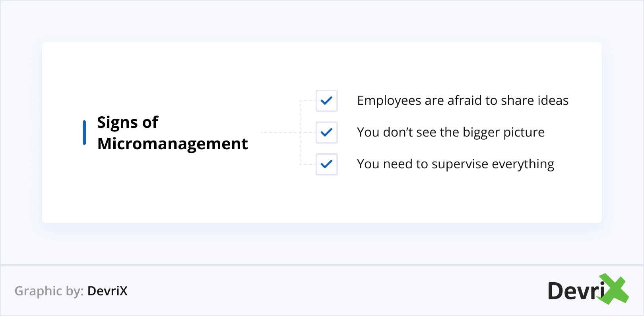Select the text 'You don't see the bigger picture'
Screen dimensions: 644x316
point(450,133)
